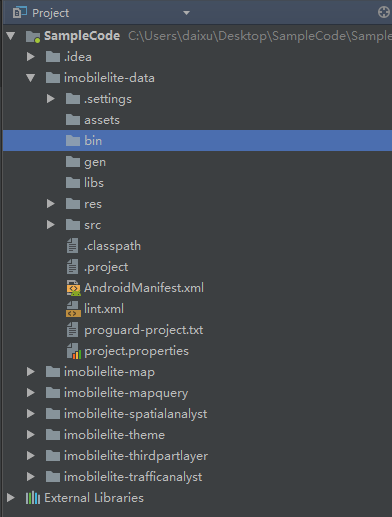Expand the imobilelite-trafficanalyst module
The height and width of the screenshot is (517, 392).
click(x=31, y=477)
